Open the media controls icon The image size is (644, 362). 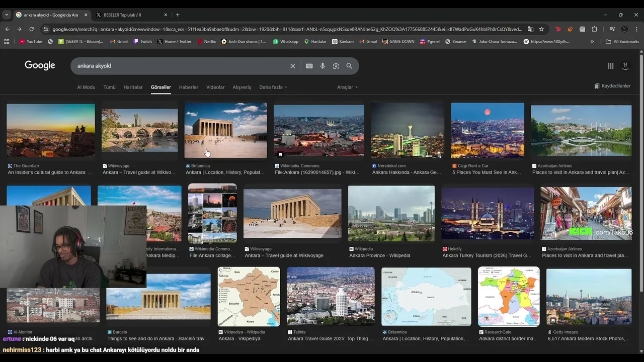click(x=612, y=29)
